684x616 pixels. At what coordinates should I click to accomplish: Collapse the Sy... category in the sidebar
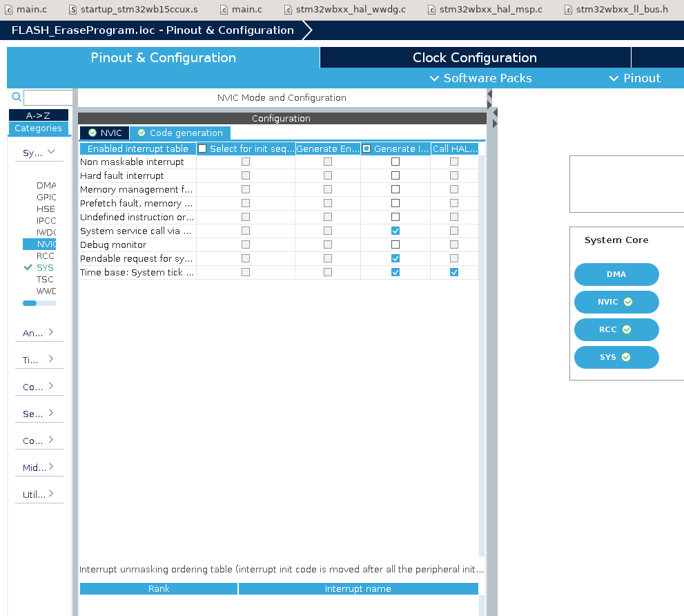point(39,153)
